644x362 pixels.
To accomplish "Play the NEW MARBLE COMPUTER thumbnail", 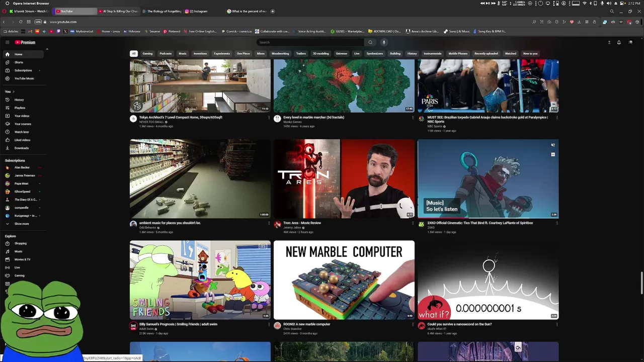I will point(344,280).
